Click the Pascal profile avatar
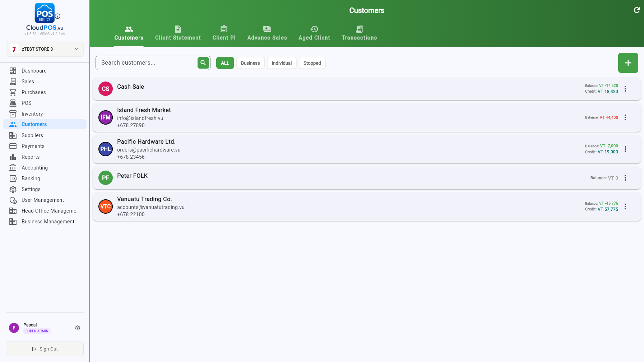The height and width of the screenshot is (362, 644). tap(14, 328)
